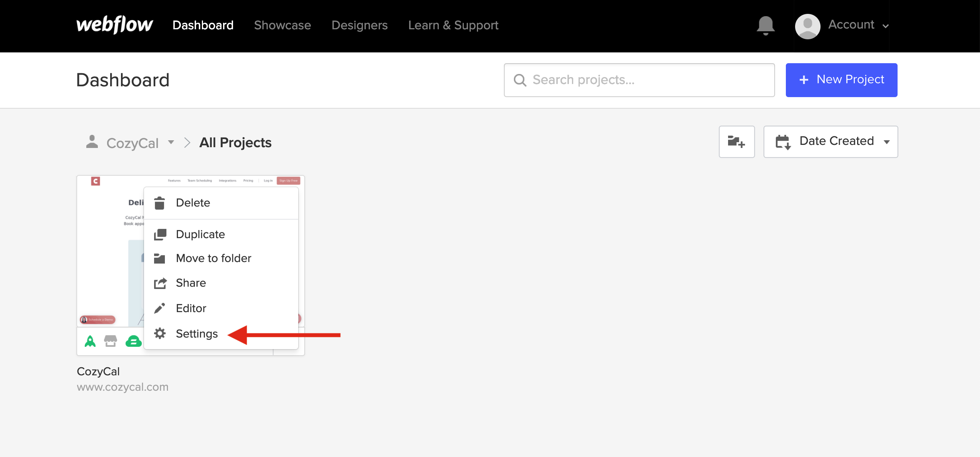
Task: Open the www.cozycal.com link
Action: 123,387
